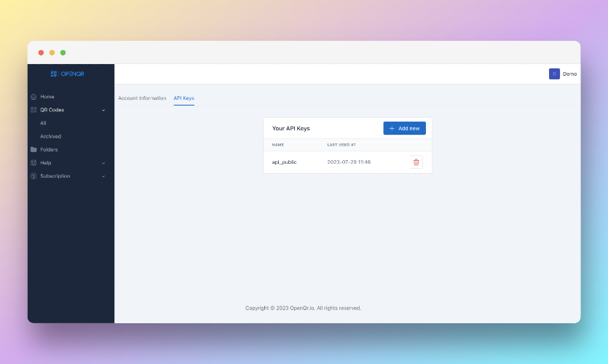Screen dimensions: 608x364
Task: Delete the api_public key with the trash icon
Action: coord(416,162)
